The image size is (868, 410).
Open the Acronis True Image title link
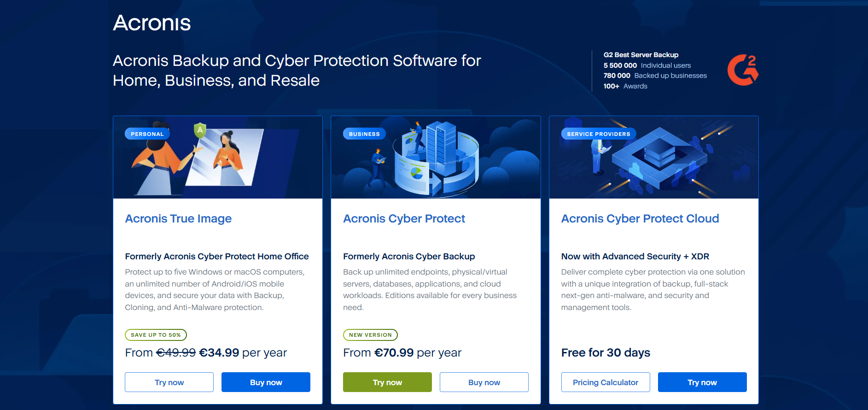click(178, 218)
